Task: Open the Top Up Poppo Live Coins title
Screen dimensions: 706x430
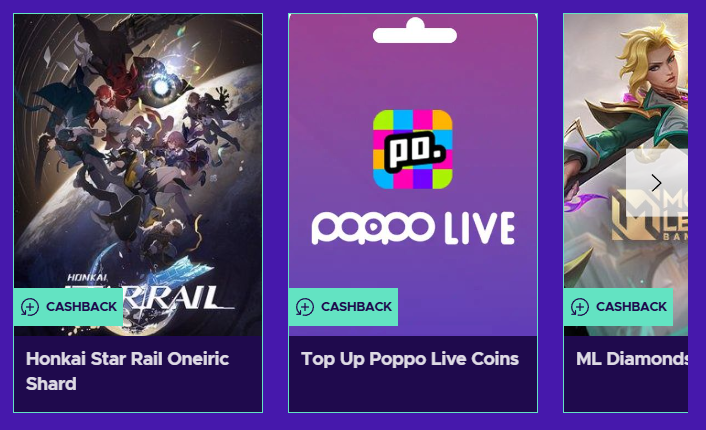Action: point(410,359)
